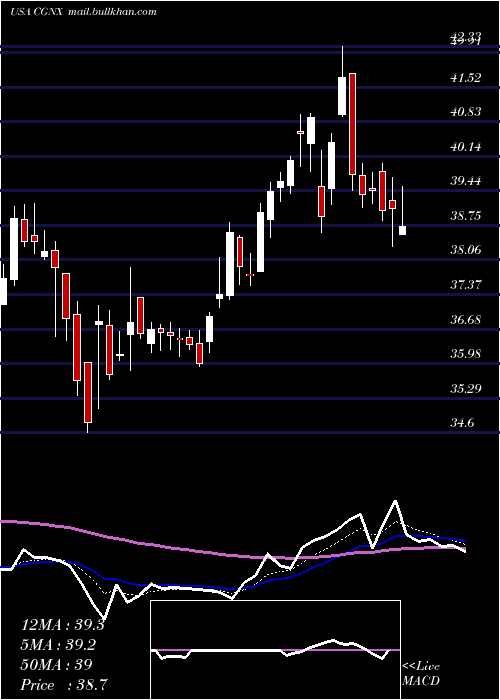Click the 35.98 price axis label
Screen dimensions: 500x700
click(466, 354)
